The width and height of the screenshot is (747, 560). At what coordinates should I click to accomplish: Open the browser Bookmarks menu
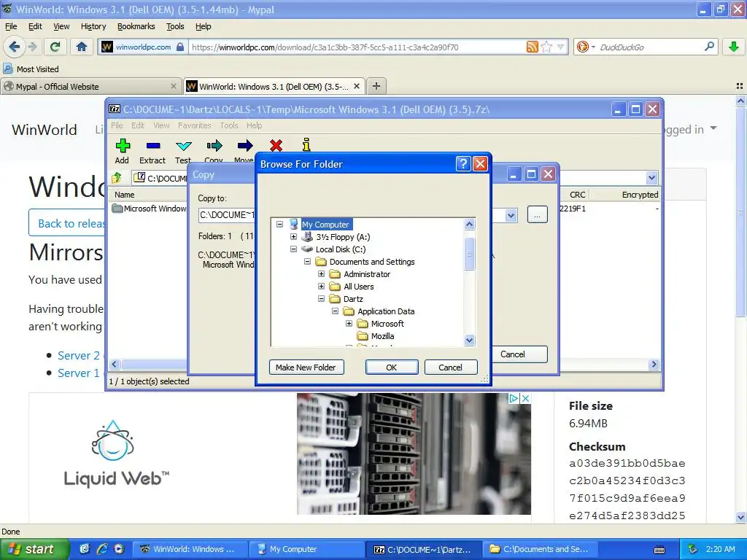tap(136, 26)
